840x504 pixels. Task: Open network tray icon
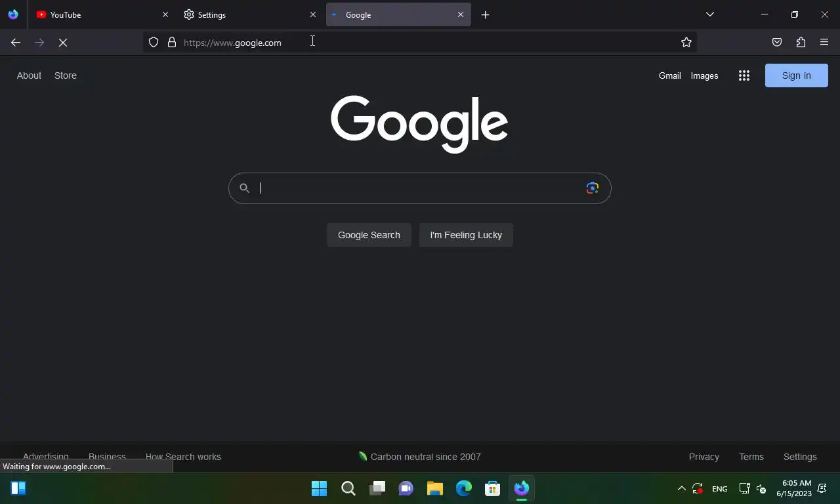pos(744,488)
